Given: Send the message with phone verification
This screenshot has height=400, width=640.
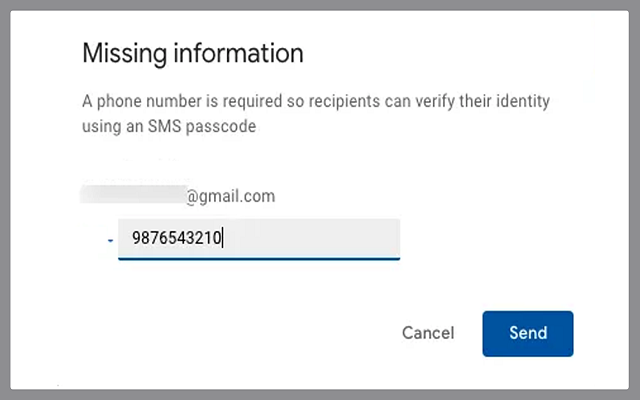Looking at the screenshot, I should point(527,333).
